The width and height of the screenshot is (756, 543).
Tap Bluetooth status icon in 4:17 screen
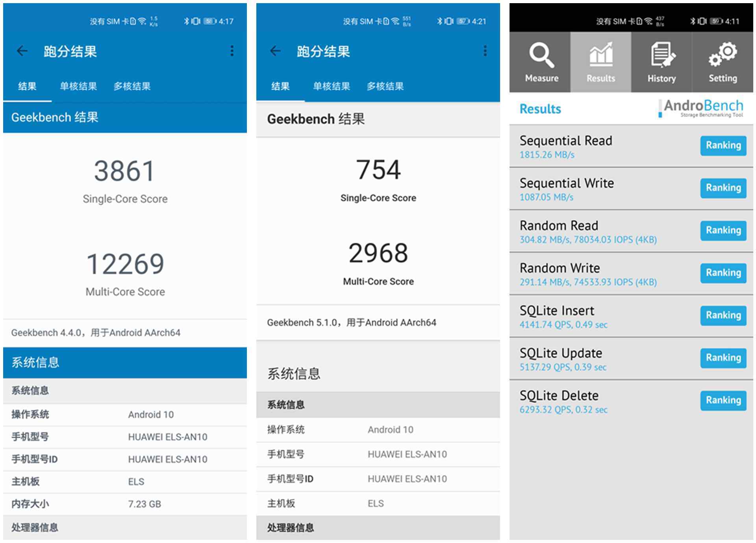point(186,21)
